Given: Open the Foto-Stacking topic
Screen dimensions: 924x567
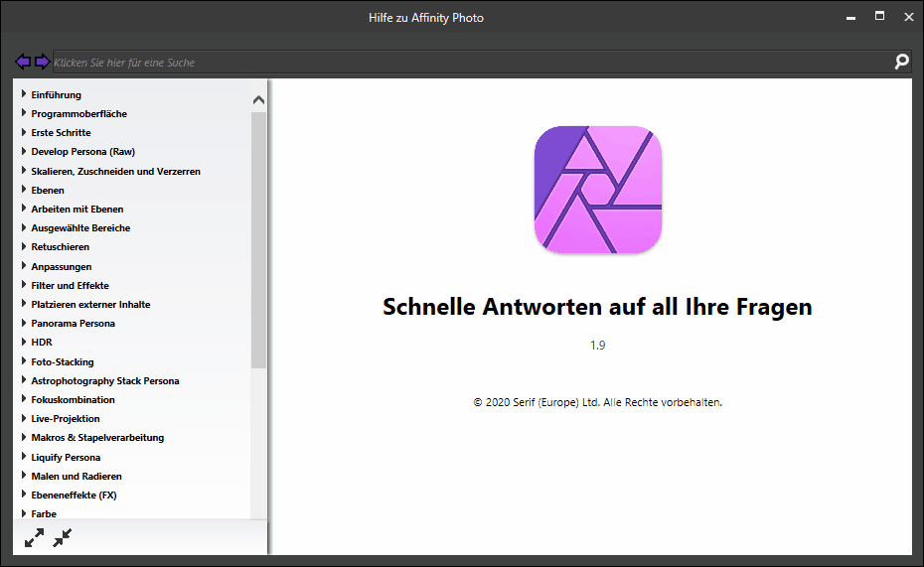Looking at the screenshot, I should [63, 362].
